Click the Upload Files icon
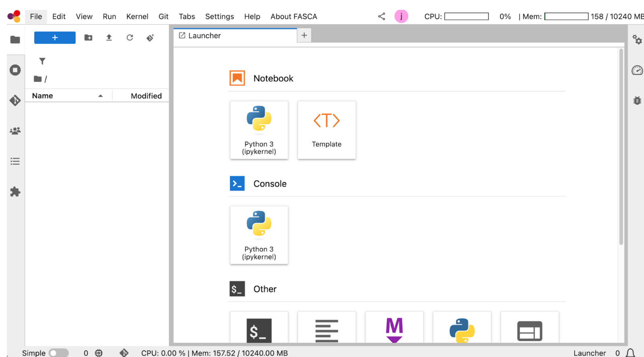644x357 pixels. coord(109,37)
